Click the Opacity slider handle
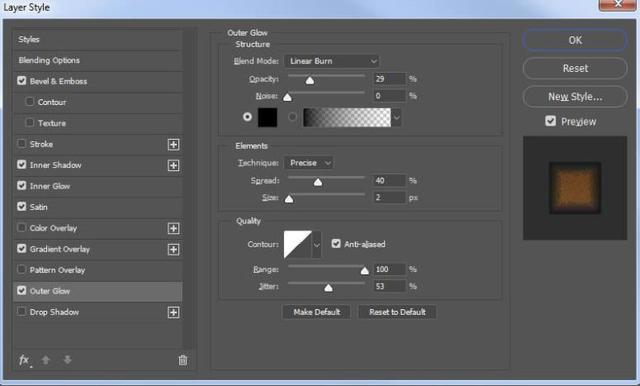Image resolution: width=640 pixels, height=386 pixels. (x=310, y=80)
